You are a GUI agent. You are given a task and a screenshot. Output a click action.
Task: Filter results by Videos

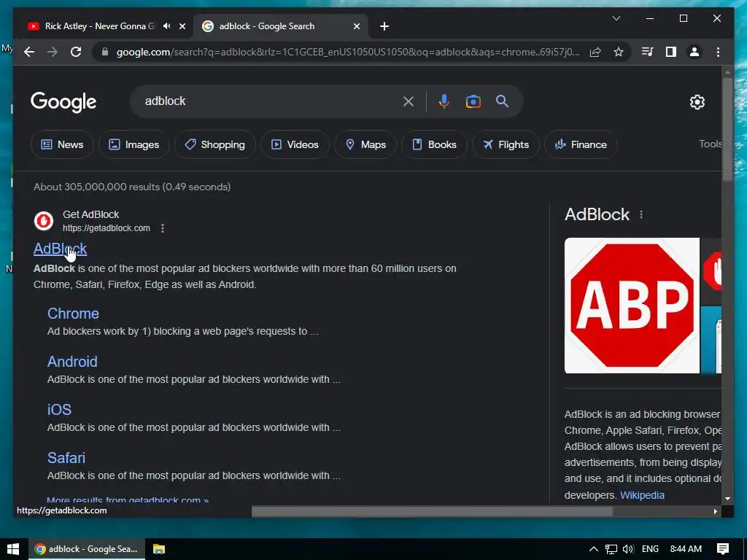(295, 144)
